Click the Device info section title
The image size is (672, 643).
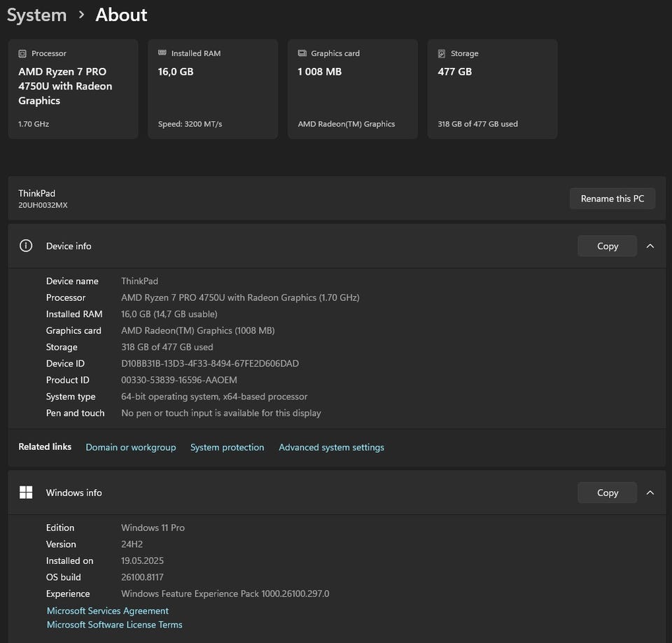tap(69, 246)
